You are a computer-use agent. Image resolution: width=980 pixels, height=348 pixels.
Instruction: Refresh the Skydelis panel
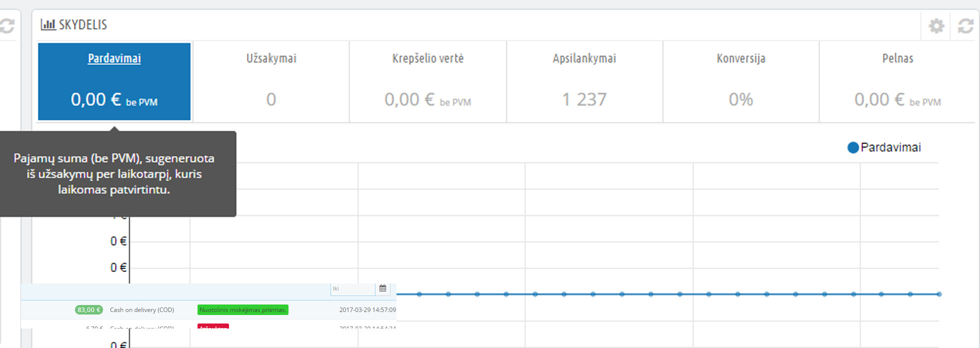(x=965, y=25)
